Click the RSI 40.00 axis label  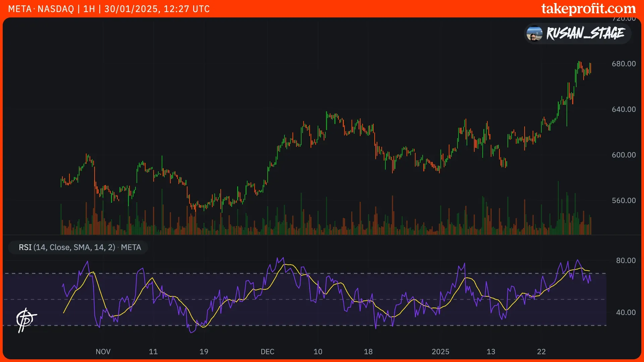626,312
